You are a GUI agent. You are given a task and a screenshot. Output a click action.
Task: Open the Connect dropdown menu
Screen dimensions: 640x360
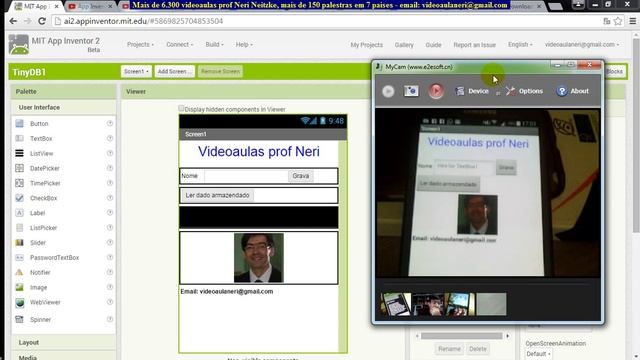[x=180, y=44]
